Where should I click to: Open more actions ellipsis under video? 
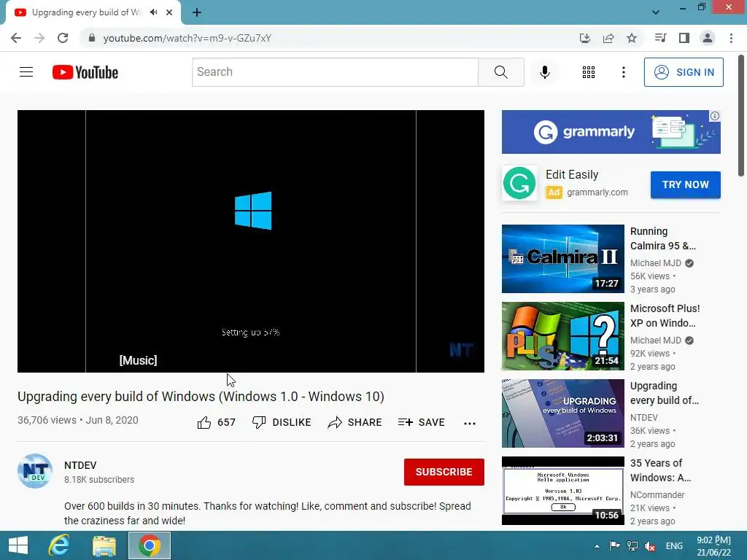click(470, 423)
